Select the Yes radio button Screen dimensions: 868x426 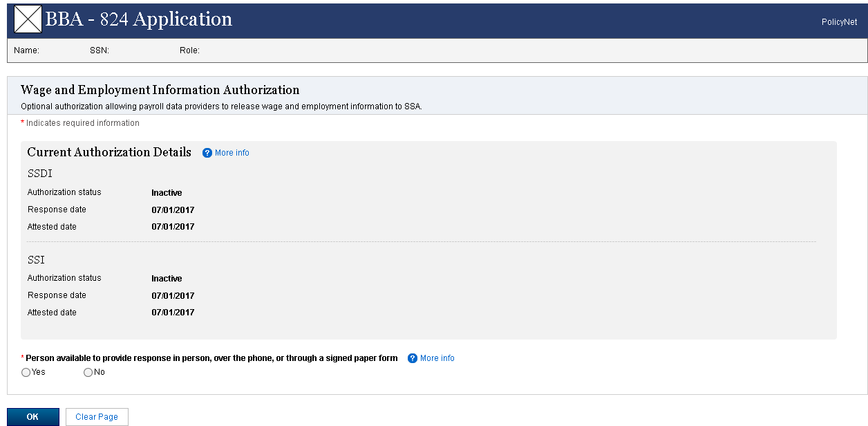point(26,372)
